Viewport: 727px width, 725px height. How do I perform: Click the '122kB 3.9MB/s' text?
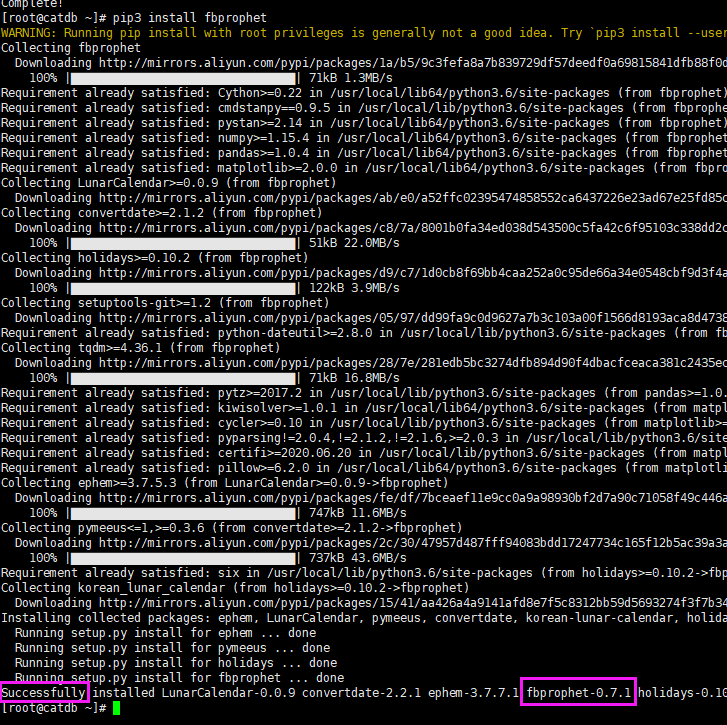coord(354,288)
